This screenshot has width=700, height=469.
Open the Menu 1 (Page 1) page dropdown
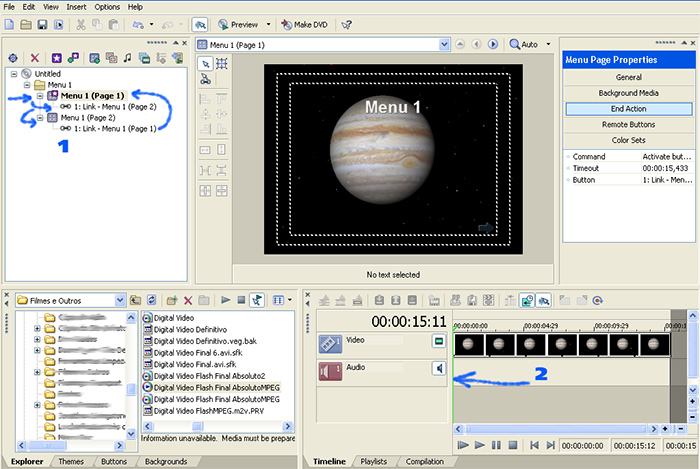(444, 45)
